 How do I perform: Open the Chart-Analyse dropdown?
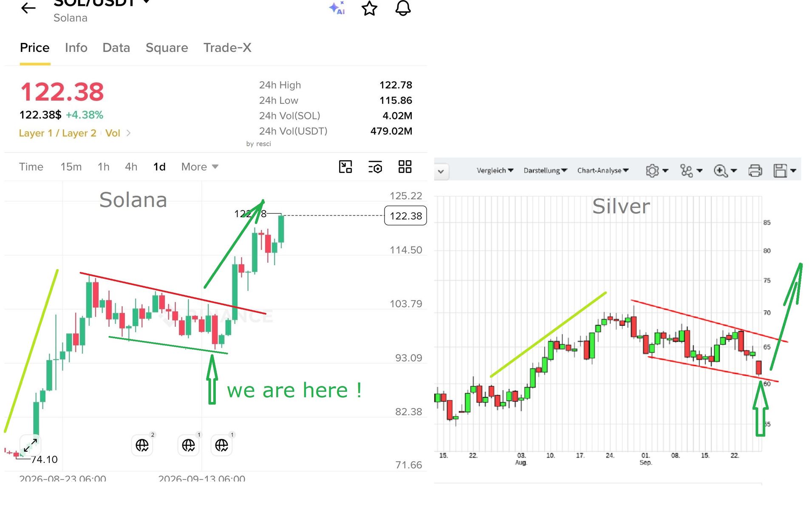coord(603,170)
